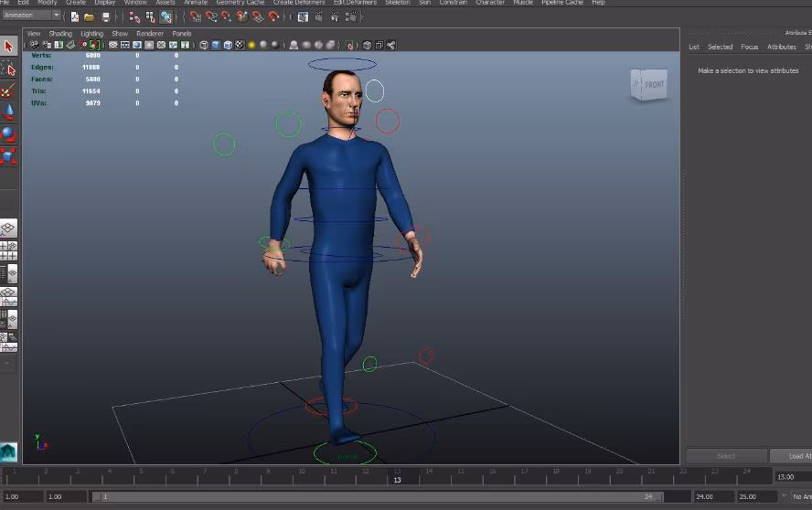Activate the Scale tool cube icon
The width and height of the screenshot is (812, 510).
point(8,156)
